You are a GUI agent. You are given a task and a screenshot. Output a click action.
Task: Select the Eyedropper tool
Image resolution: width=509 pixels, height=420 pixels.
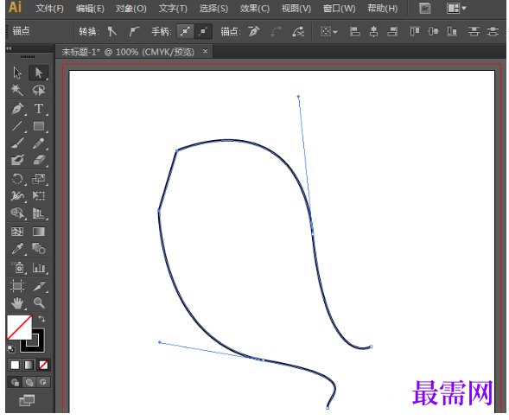[17, 249]
